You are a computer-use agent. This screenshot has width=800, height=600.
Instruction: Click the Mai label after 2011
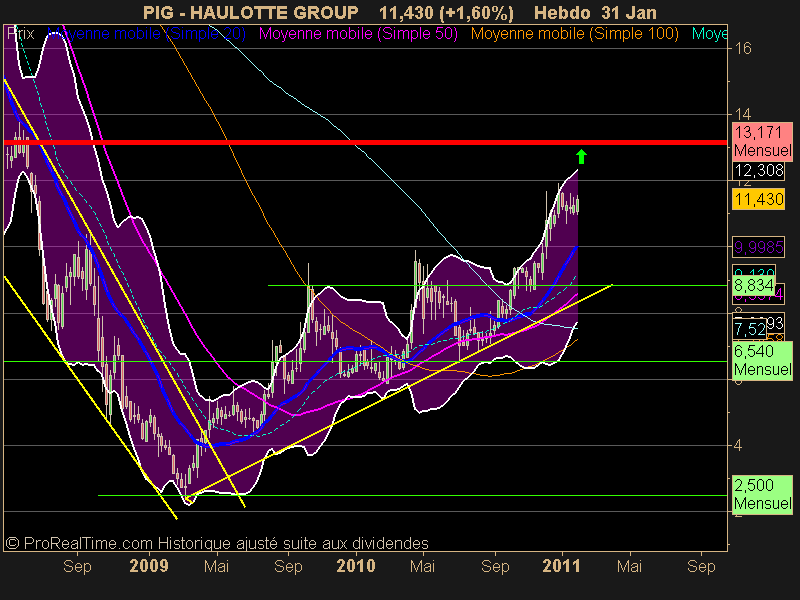click(x=629, y=566)
